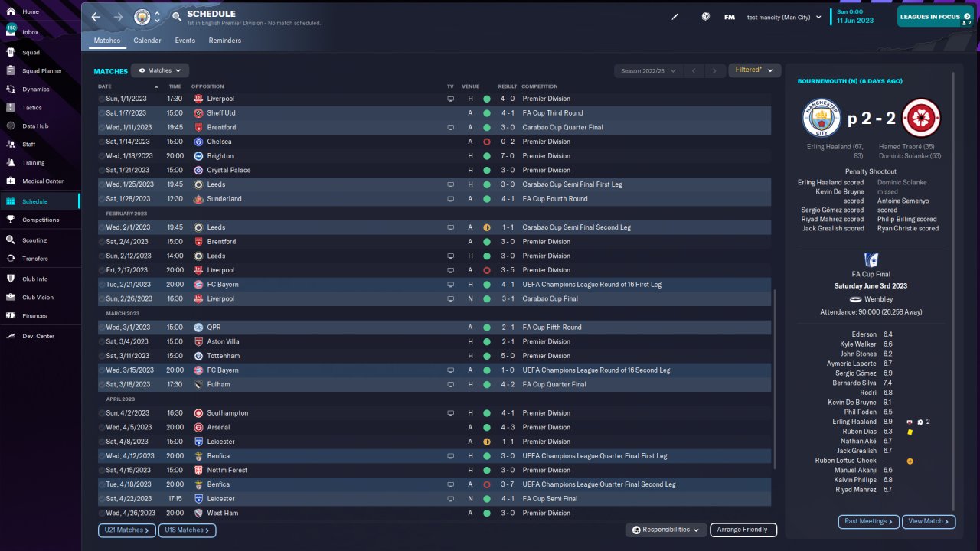Click the 7 - 0 result against Brighton
This screenshot has height=551, width=980.
(508, 156)
